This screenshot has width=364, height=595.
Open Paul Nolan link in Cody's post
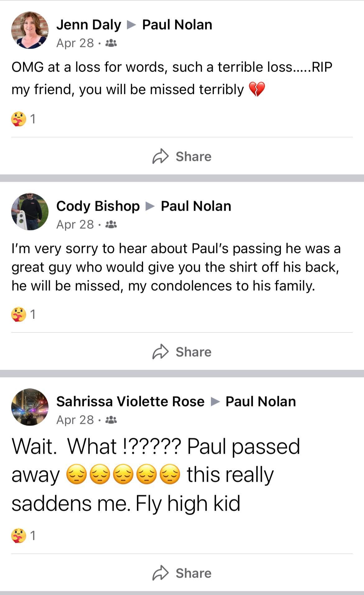196,206
